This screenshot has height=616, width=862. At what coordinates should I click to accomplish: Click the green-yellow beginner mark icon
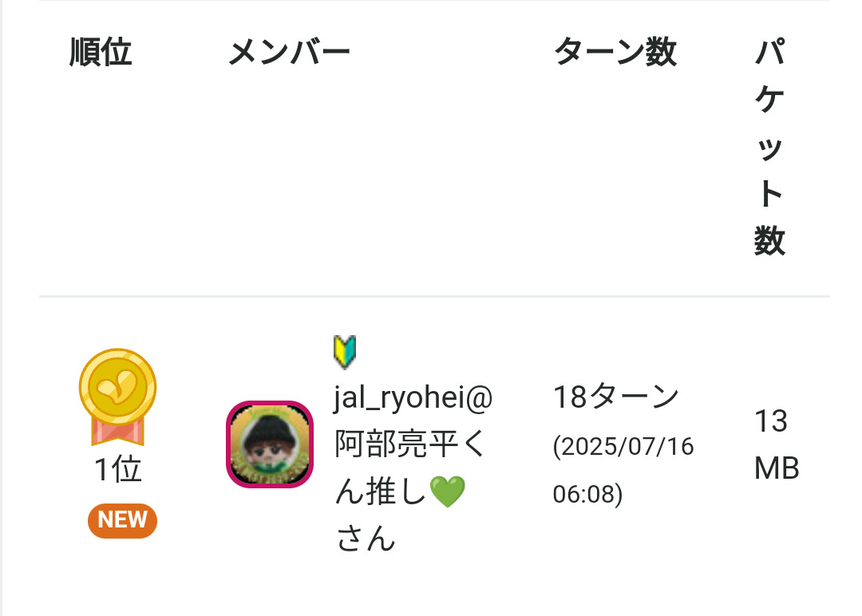(344, 352)
